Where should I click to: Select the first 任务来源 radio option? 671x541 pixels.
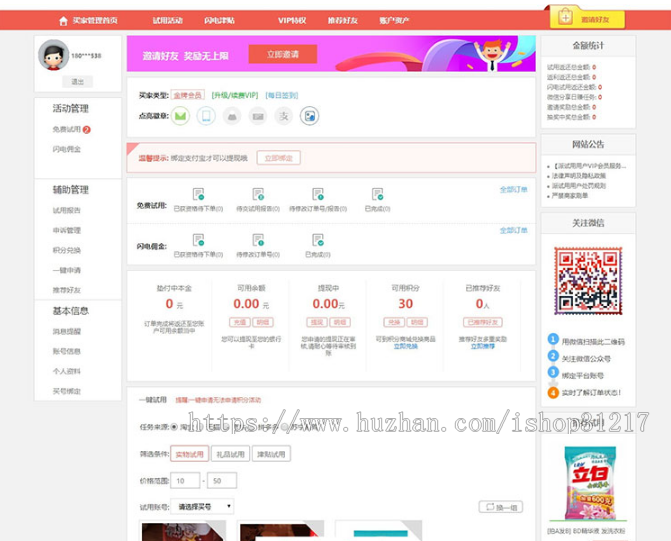[174, 427]
